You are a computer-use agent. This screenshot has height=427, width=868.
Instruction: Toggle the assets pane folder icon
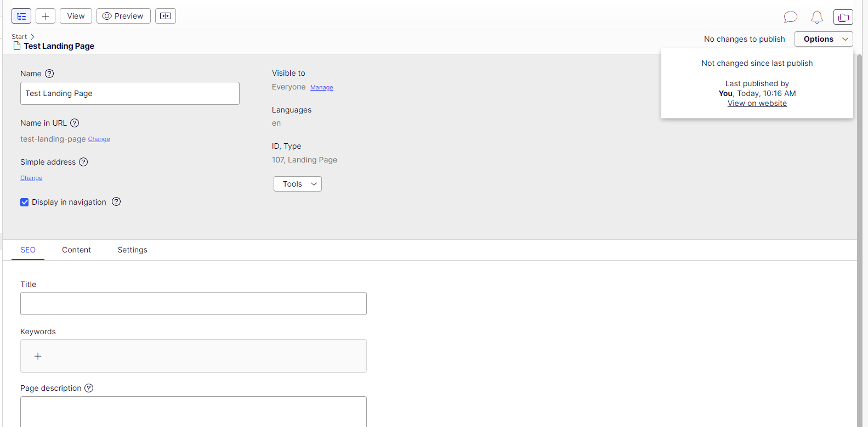tap(843, 17)
